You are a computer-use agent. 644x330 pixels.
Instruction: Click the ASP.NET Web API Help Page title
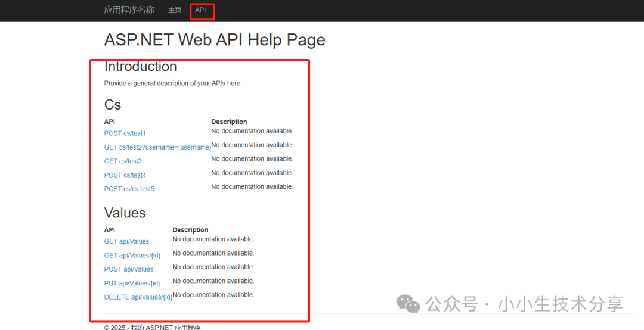coord(215,40)
